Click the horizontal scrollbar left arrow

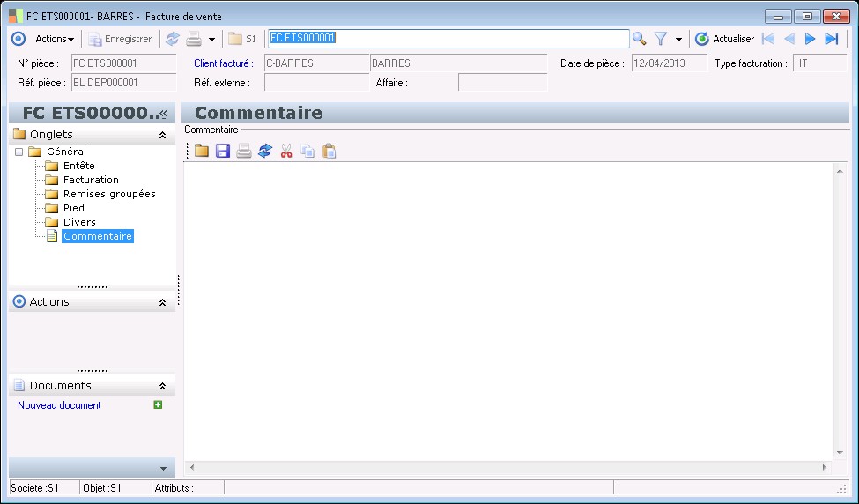coord(191,467)
